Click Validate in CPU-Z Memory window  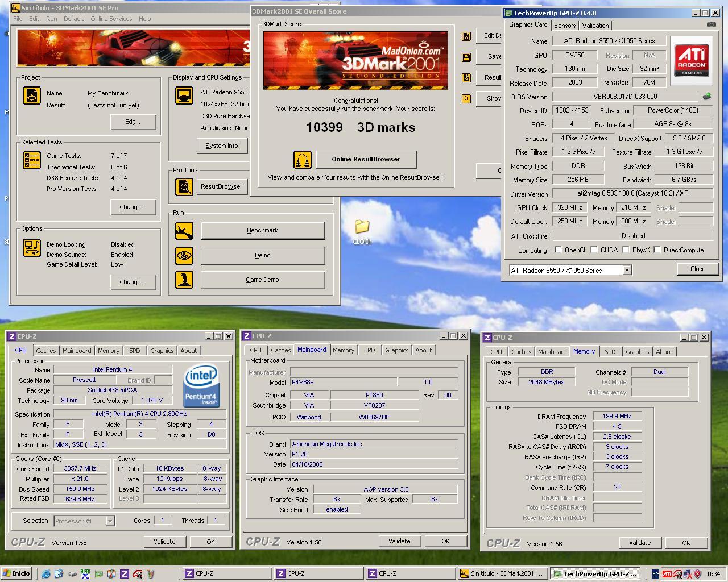(x=640, y=543)
